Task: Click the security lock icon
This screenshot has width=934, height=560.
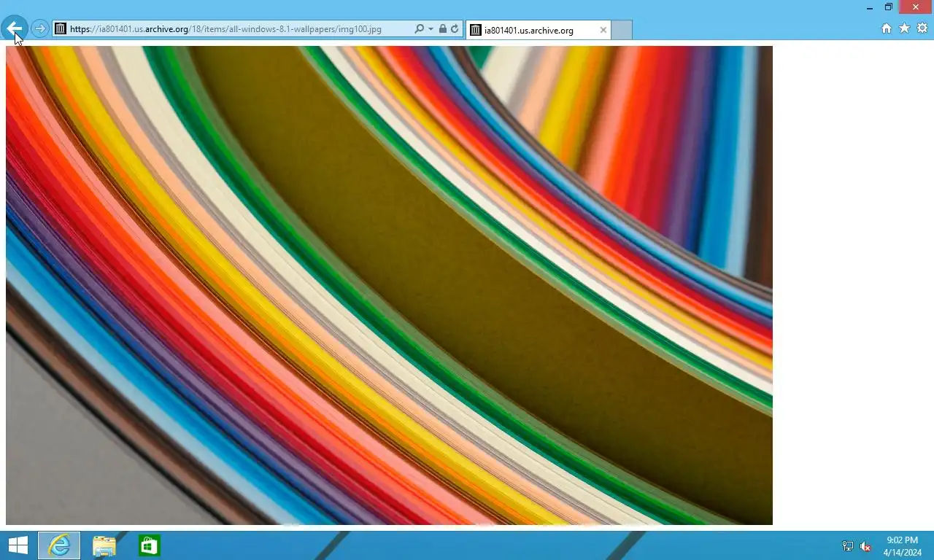Action: point(442,29)
